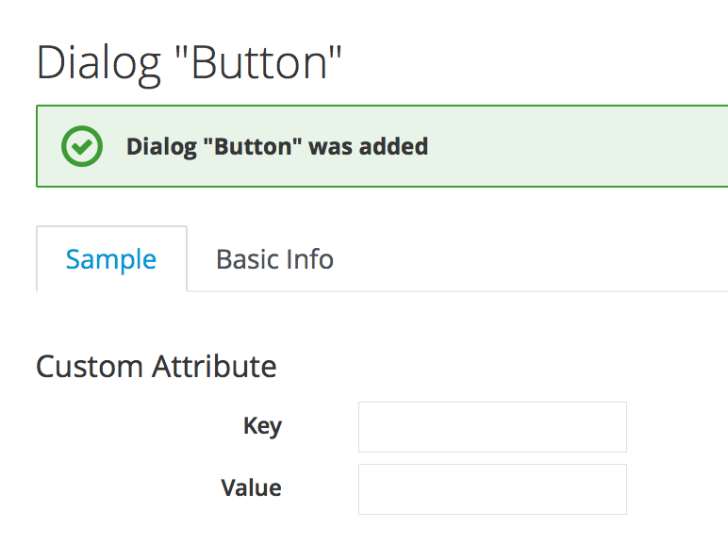The image size is (728, 560).
Task: Select the Sample tab
Action: tap(111, 259)
